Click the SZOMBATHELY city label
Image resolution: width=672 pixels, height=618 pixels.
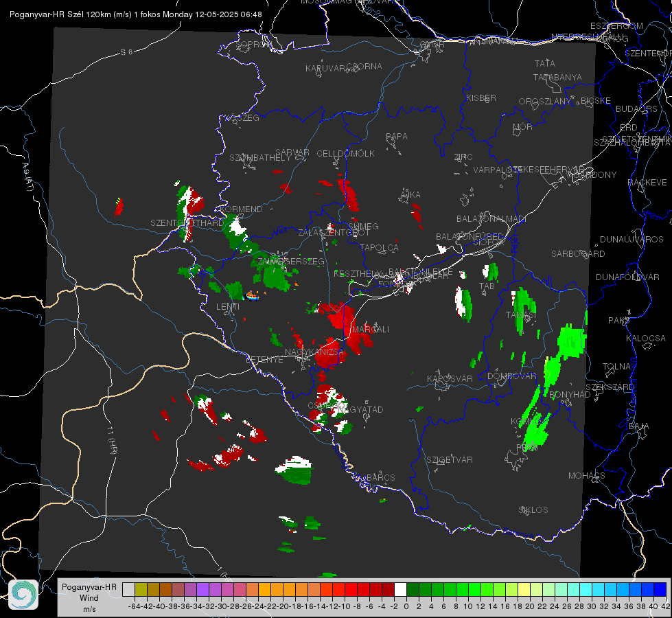click(260, 158)
